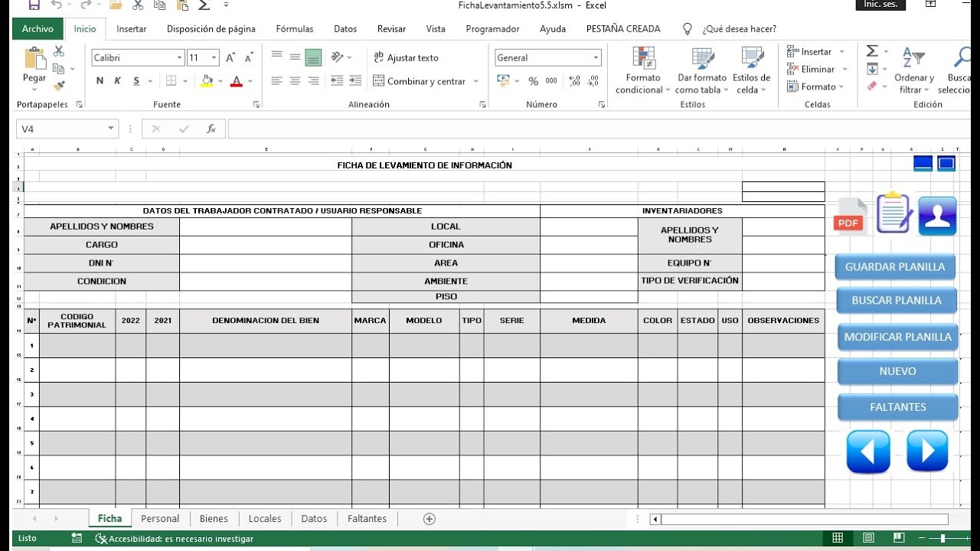
Task: Open the Name Box V4 dropdown arrow
Action: (111, 129)
